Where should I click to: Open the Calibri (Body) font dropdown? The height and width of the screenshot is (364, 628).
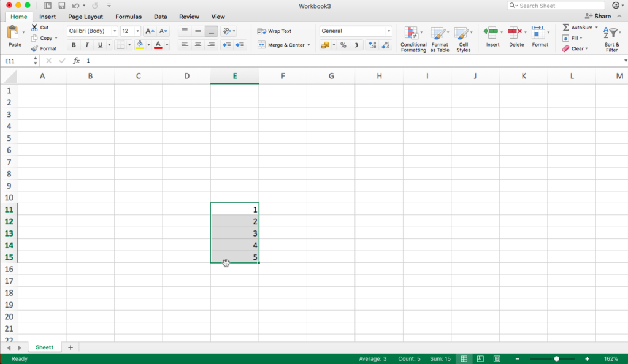tap(114, 31)
